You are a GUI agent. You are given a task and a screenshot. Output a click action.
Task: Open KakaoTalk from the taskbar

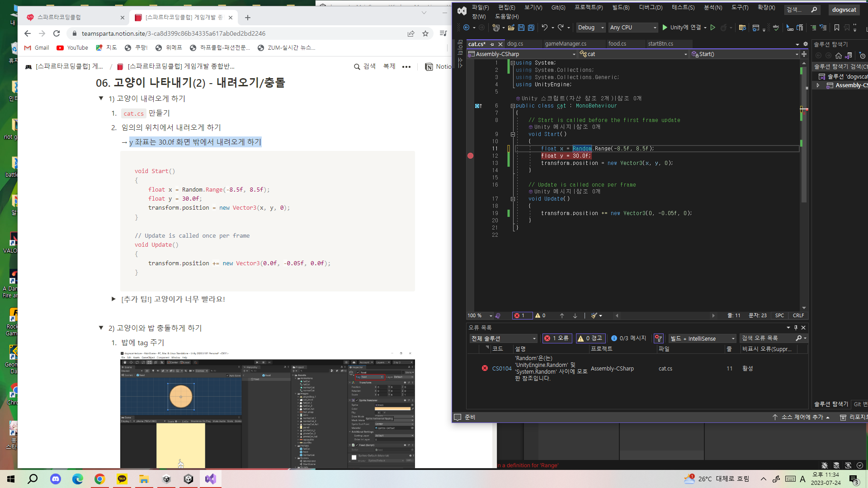click(x=122, y=479)
